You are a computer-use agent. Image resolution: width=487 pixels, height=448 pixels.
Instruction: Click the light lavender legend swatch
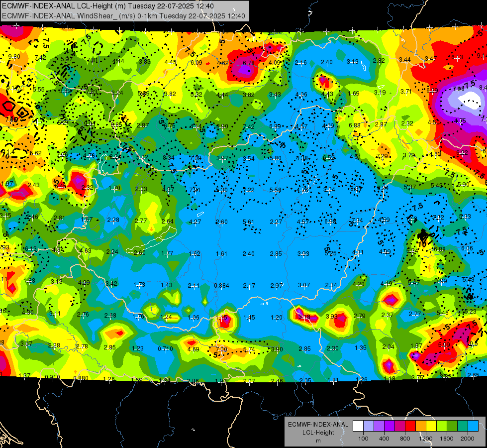coord(369,426)
